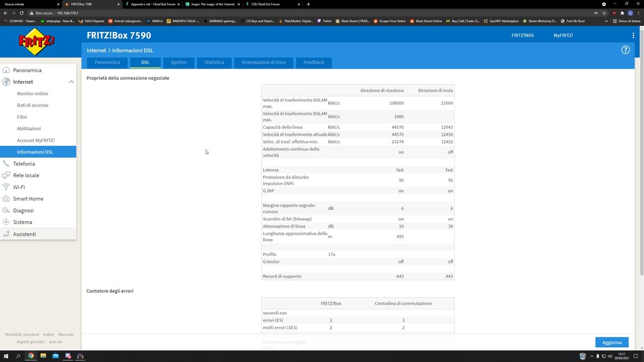
Task: Click the Wi-Fi signal icon
Action: (6, 187)
